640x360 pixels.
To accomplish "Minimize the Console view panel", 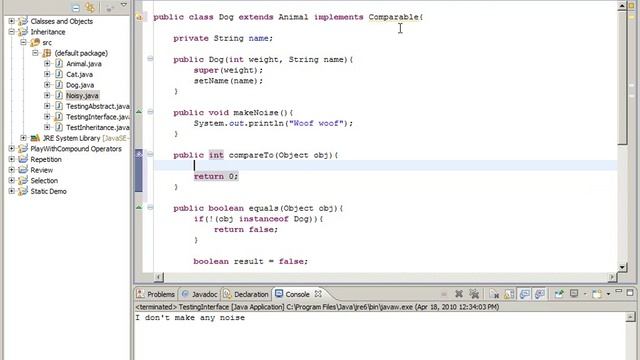I will pyautogui.click(x=619, y=291).
